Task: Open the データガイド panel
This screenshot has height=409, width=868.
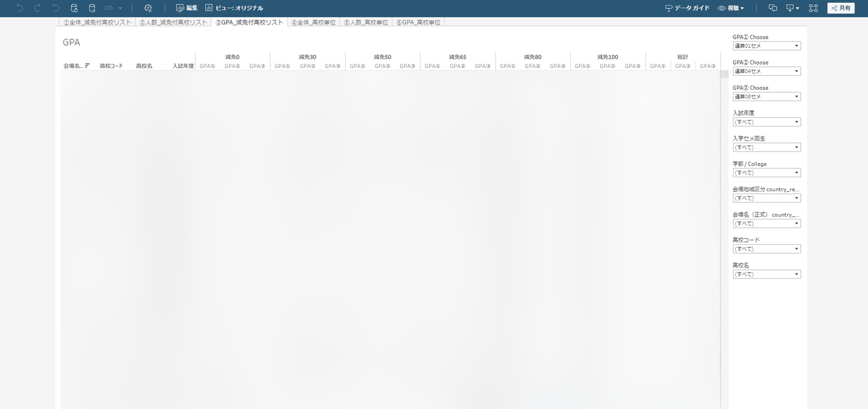Action: 687,8
